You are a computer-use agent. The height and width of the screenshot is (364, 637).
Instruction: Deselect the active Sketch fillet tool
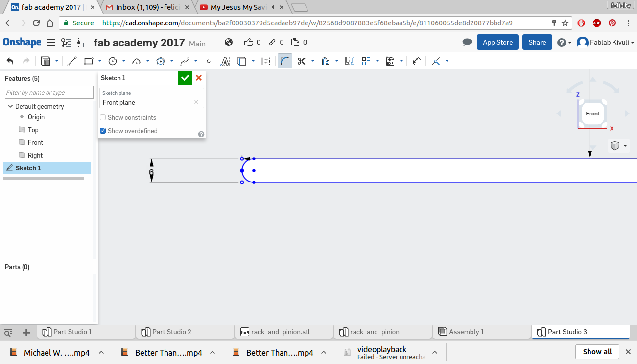[285, 61]
